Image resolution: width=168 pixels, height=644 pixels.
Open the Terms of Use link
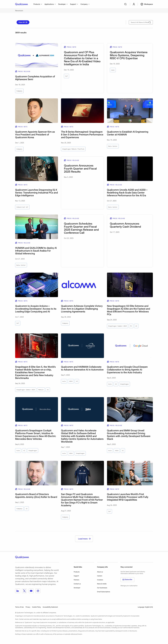19,607
